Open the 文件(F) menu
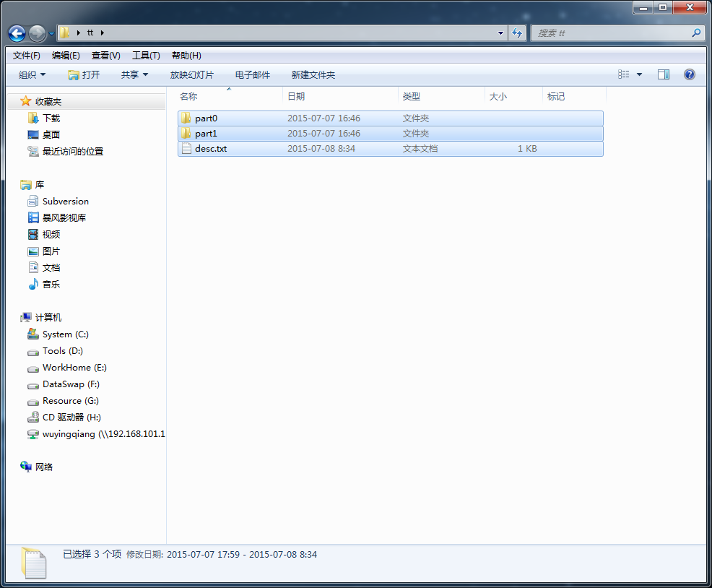Viewport: 712px width, 588px height. click(26, 56)
